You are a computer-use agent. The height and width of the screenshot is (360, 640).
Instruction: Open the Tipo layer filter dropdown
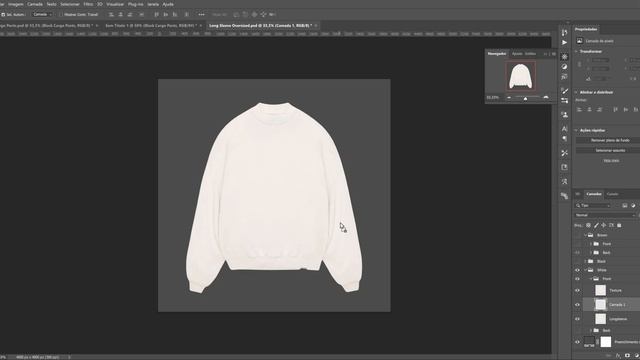coord(593,205)
